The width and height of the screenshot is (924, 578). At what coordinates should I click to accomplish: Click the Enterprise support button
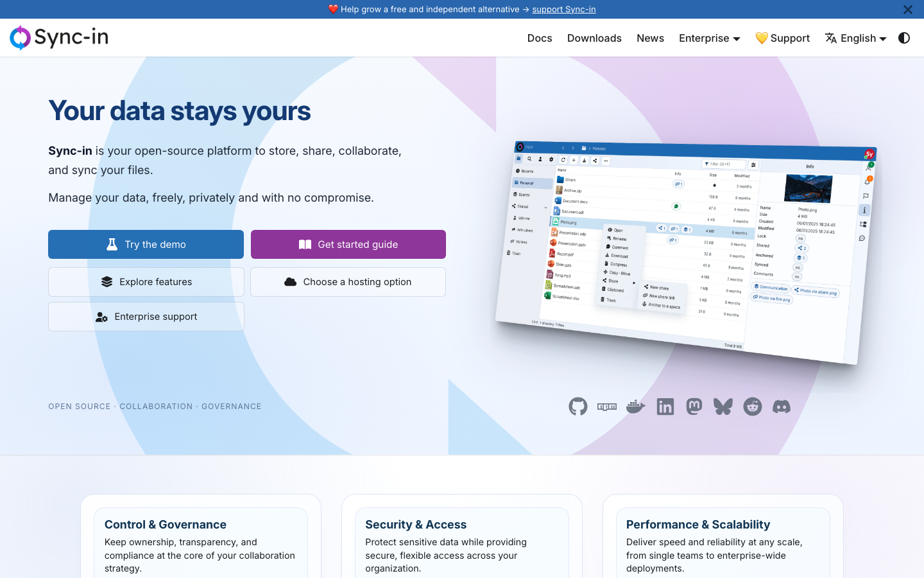click(x=146, y=317)
